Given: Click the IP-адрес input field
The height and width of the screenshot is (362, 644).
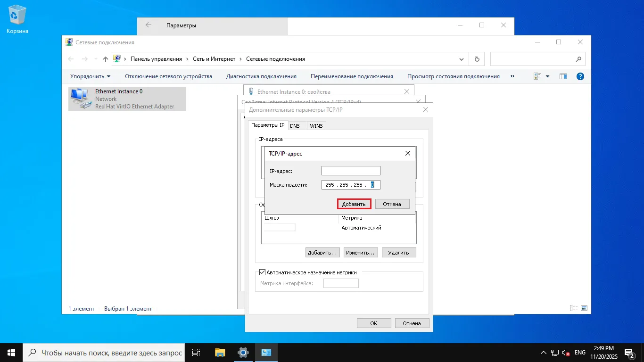Looking at the screenshot, I should point(351,171).
